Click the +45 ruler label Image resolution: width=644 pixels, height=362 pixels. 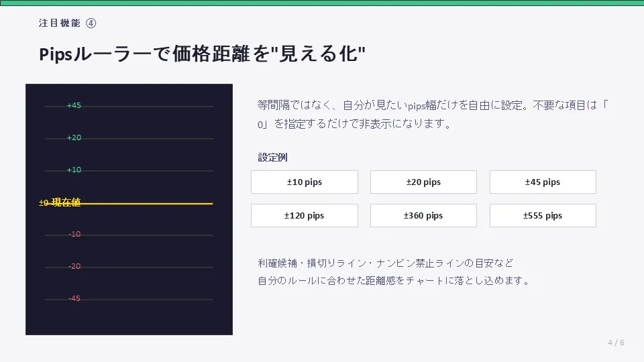pos(74,105)
